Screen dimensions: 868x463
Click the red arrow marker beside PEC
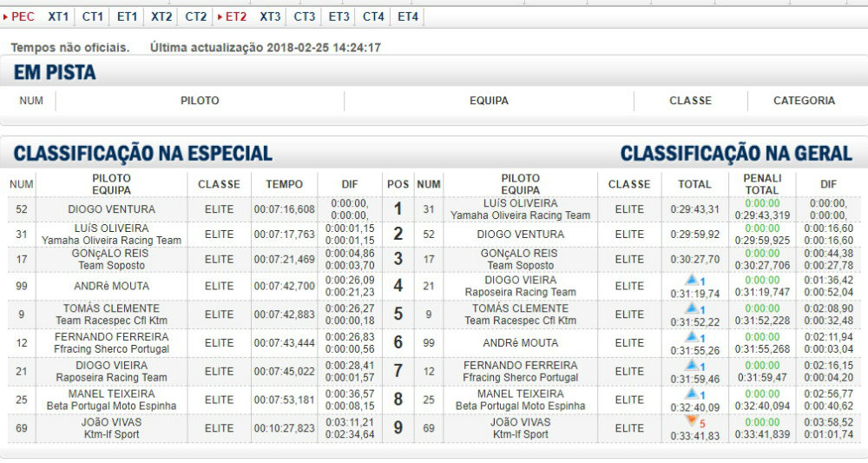pyautogui.click(x=6, y=17)
